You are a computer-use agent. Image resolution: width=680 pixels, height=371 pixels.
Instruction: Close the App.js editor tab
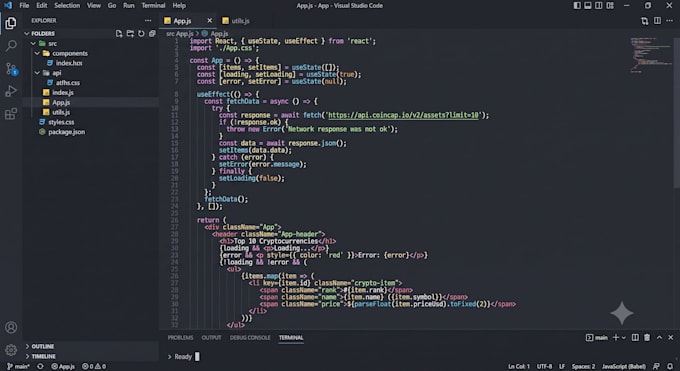point(209,20)
